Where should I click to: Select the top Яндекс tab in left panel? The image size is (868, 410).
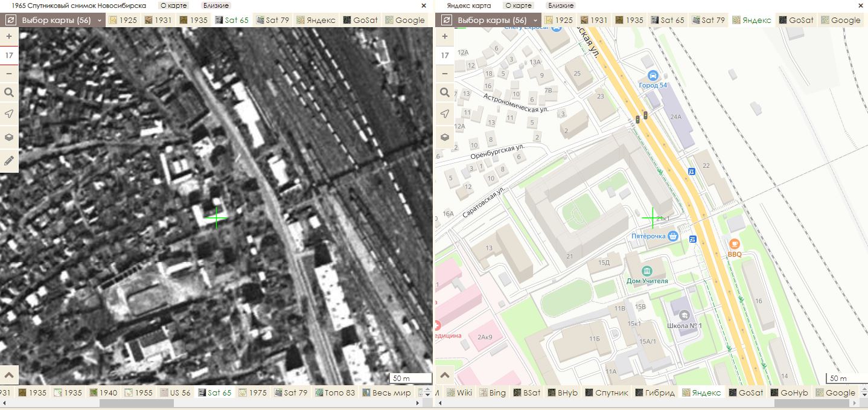[x=316, y=20]
